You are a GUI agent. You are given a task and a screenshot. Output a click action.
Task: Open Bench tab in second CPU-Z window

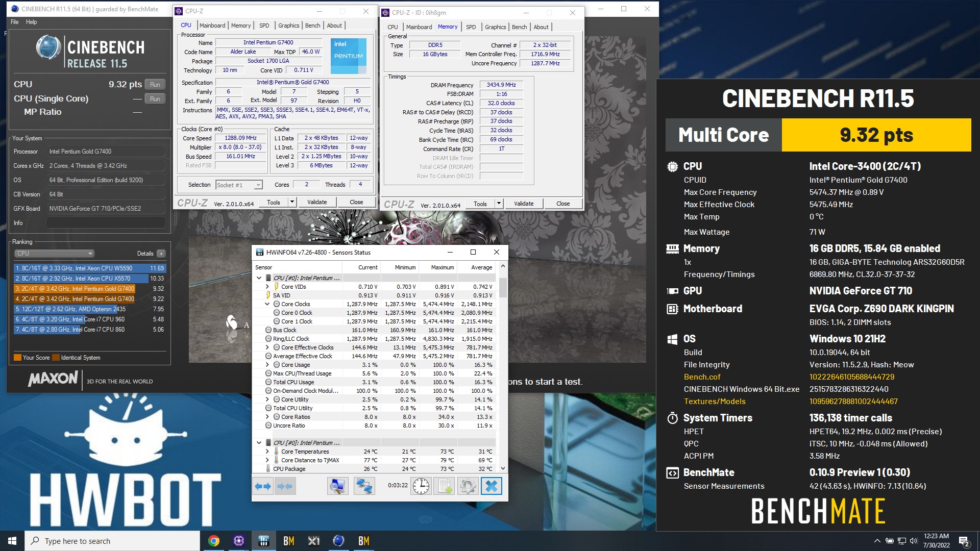[519, 27]
